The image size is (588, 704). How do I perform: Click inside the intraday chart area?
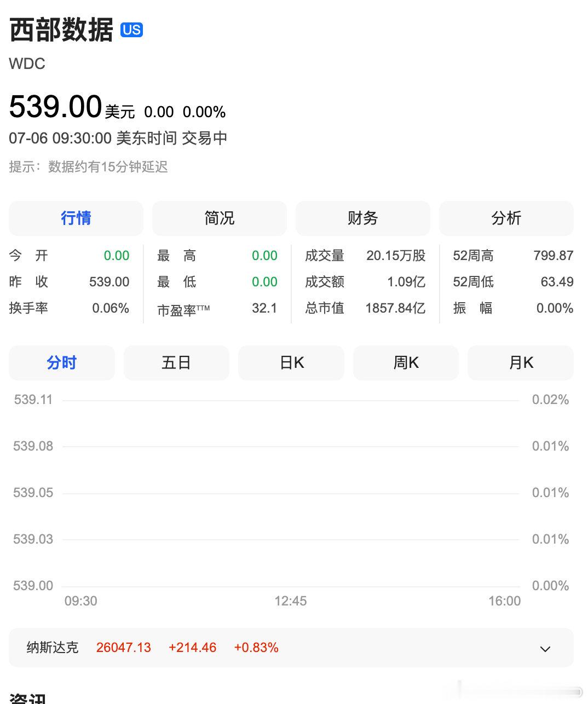[x=291, y=493]
